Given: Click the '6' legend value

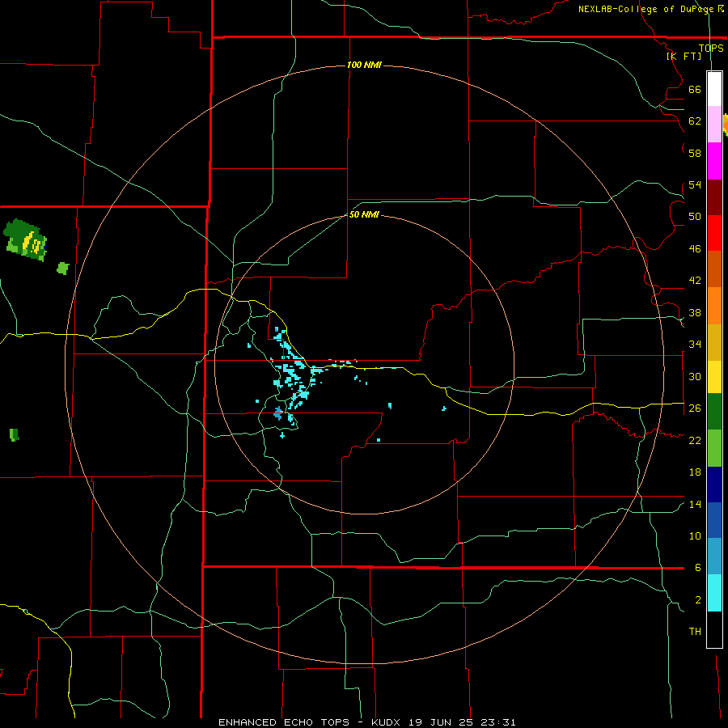Looking at the screenshot, I should tap(698, 568).
